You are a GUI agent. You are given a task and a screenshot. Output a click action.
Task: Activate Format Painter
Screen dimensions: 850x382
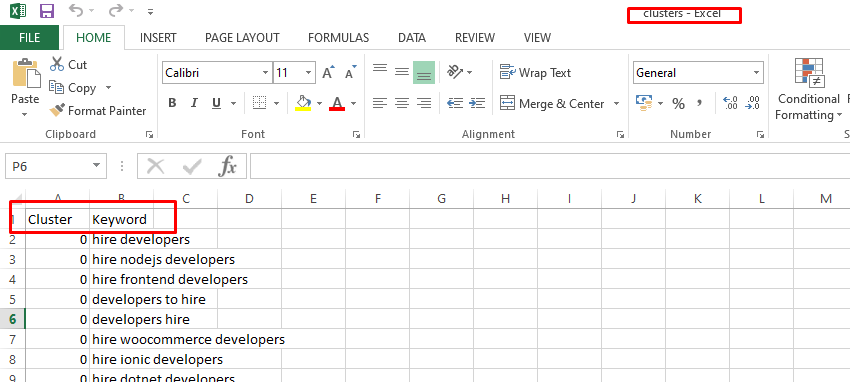click(x=98, y=111)
